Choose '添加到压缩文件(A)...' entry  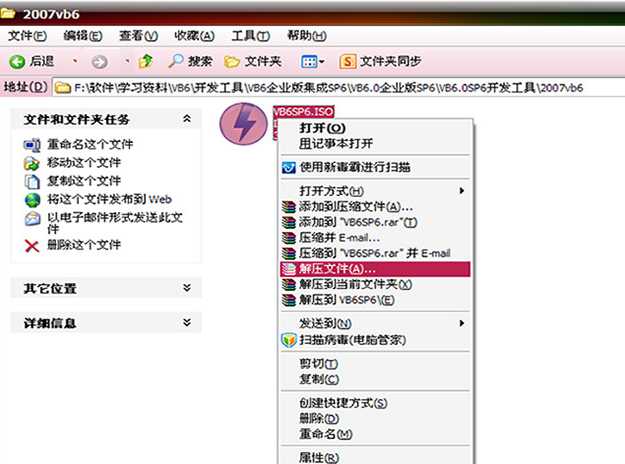tap(375, 206)
